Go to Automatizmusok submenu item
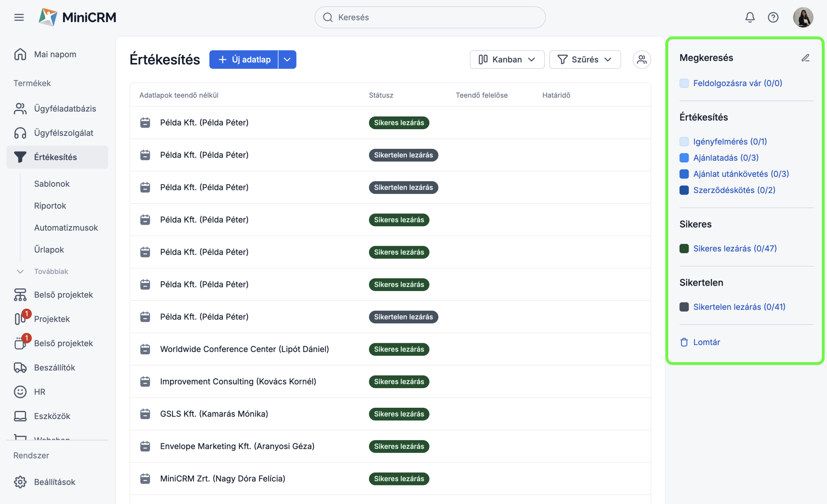Screen dimensions: 827x504 [x=66, y=228]
